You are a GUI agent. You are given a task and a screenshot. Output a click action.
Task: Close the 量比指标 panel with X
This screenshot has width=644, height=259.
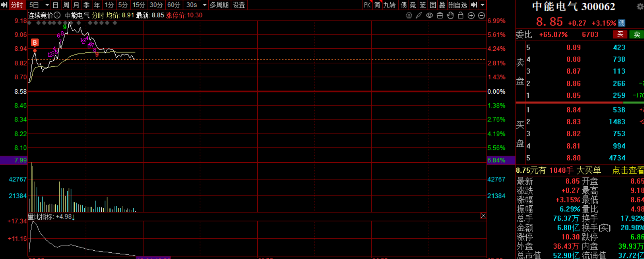tap(483, 216)
